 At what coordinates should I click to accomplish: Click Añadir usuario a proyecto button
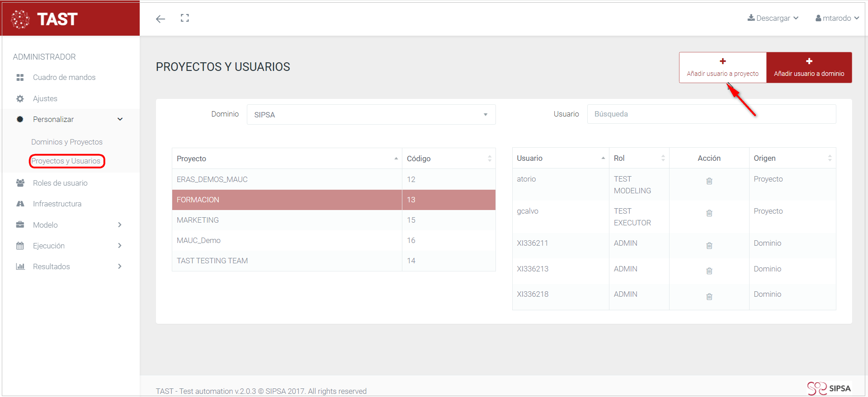coord(722,67)
